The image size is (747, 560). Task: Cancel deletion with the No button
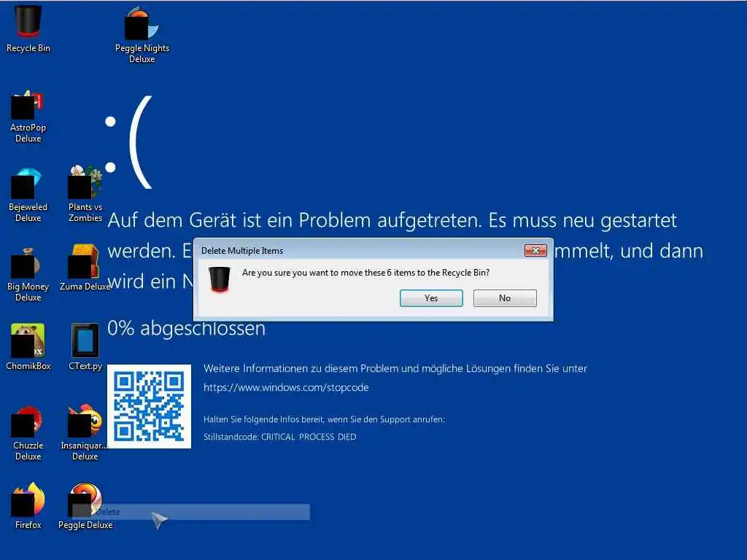[x=505, y=298]
